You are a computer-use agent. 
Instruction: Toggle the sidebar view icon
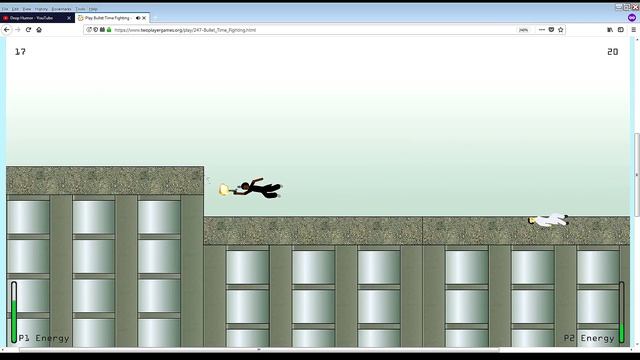(x=621, y=30)
